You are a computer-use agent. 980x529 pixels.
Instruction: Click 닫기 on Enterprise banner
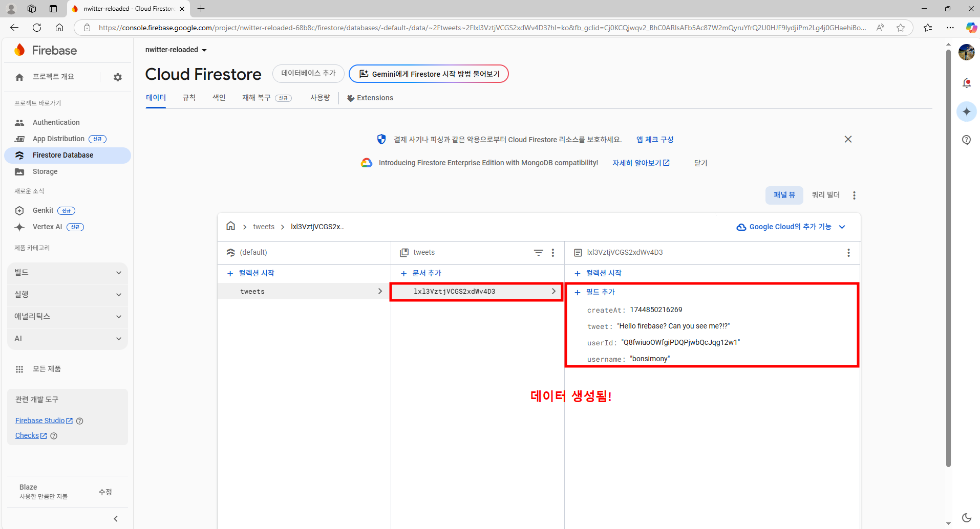(700, 163)
